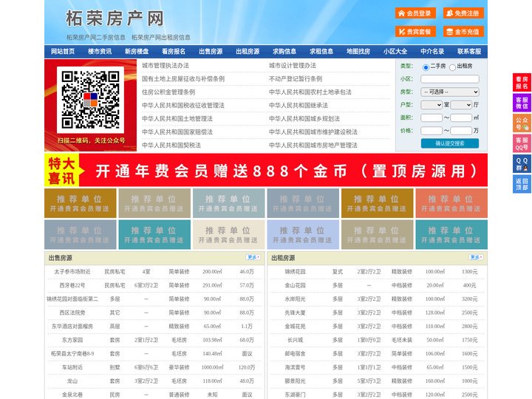Open the 户型 厅 dropdown
Screen dimensions: 532x399
coord(461,105)
